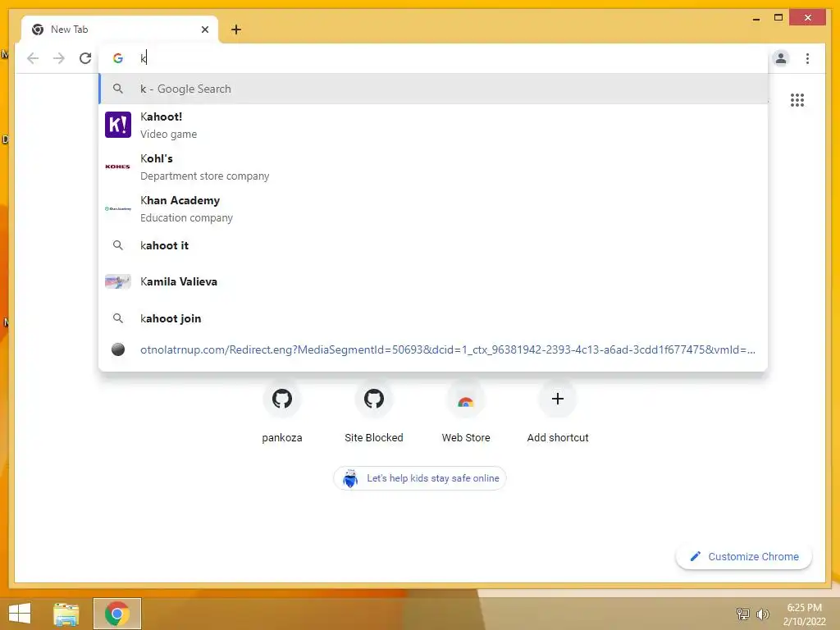The image size is (840, 630).
Task: Click magnifier icon beside 'kahoot it'
Action: coord(118,245)
